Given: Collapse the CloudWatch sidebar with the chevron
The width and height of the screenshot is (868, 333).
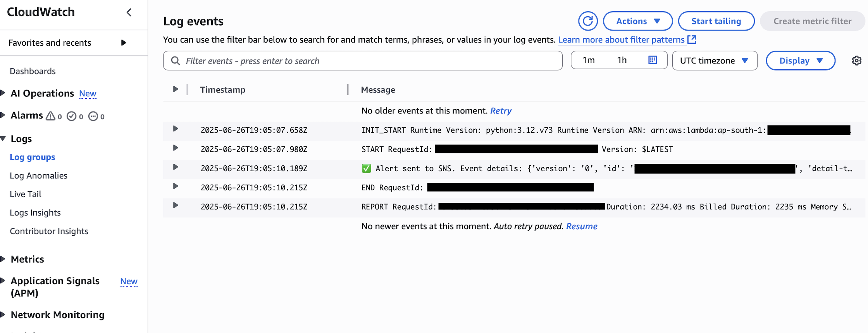Looking at the screenshot, I should pos(129,12).
